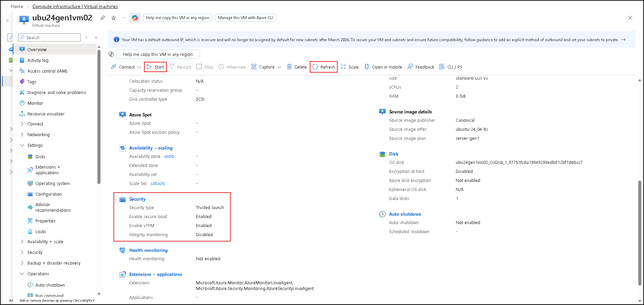Open the CLI / PS option
The width and height of the screenshot is (644, 305).
click(x=450, y=67)
